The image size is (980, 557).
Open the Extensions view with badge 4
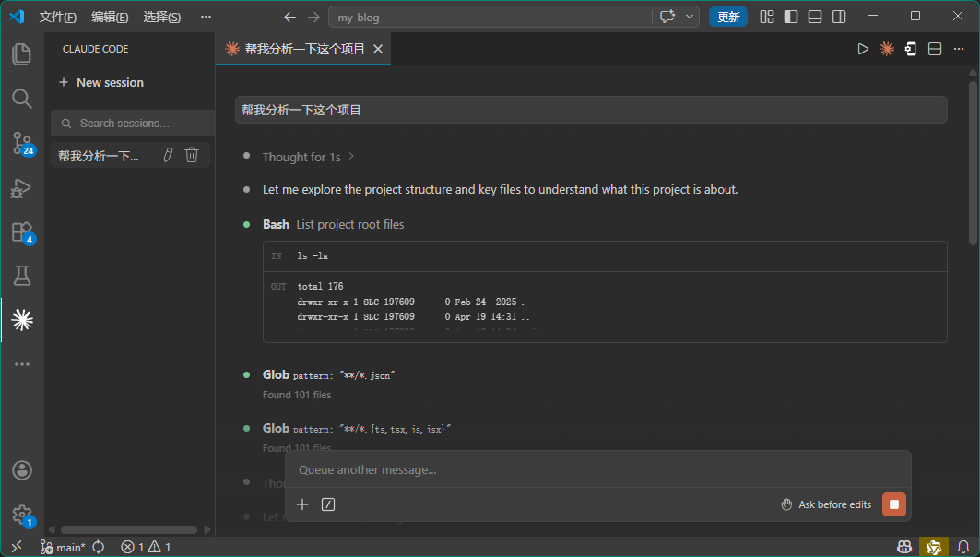(x=22, y=231)
